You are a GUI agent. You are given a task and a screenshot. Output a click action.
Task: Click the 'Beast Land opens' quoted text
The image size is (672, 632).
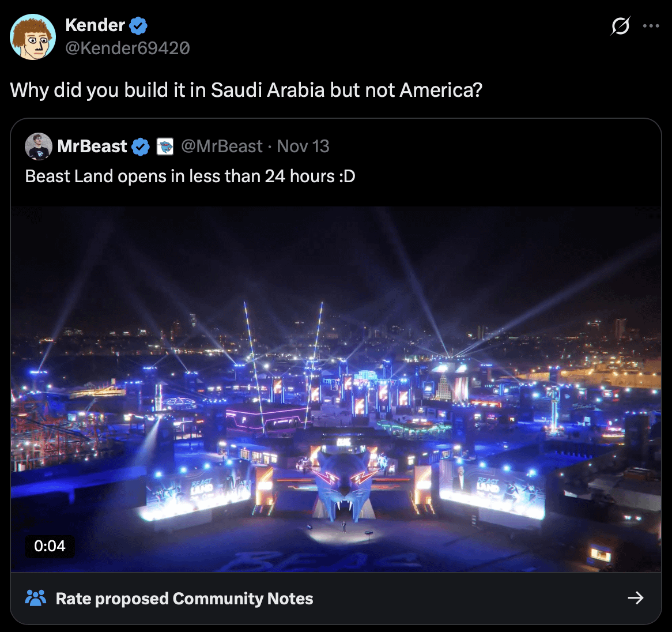(x=190, y=176)
